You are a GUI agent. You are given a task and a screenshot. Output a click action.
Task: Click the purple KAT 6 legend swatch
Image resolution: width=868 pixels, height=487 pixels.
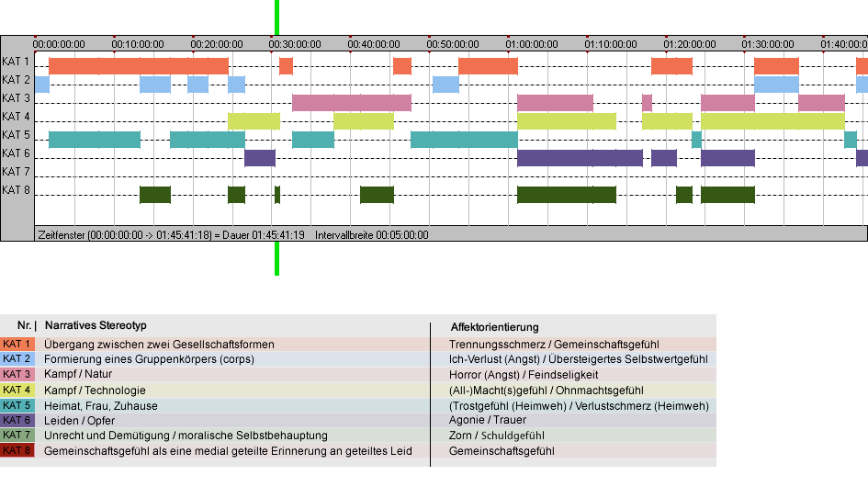(x=17, y=421)
